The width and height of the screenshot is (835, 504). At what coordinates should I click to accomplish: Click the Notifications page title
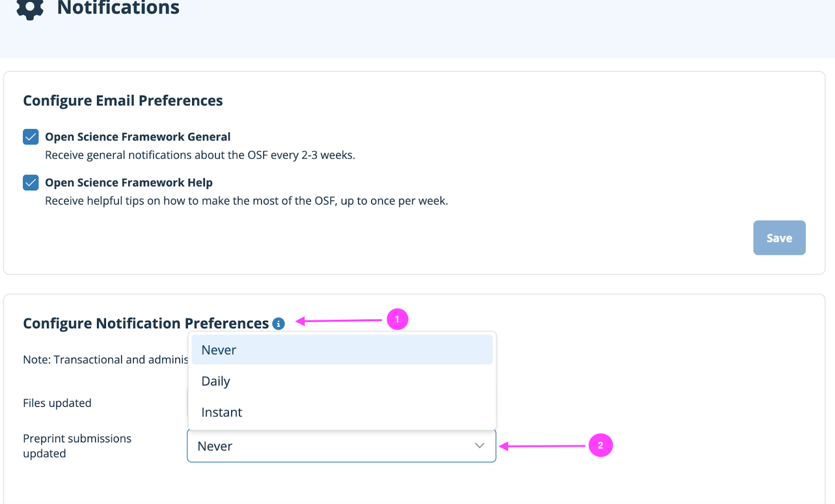point(118,8)
